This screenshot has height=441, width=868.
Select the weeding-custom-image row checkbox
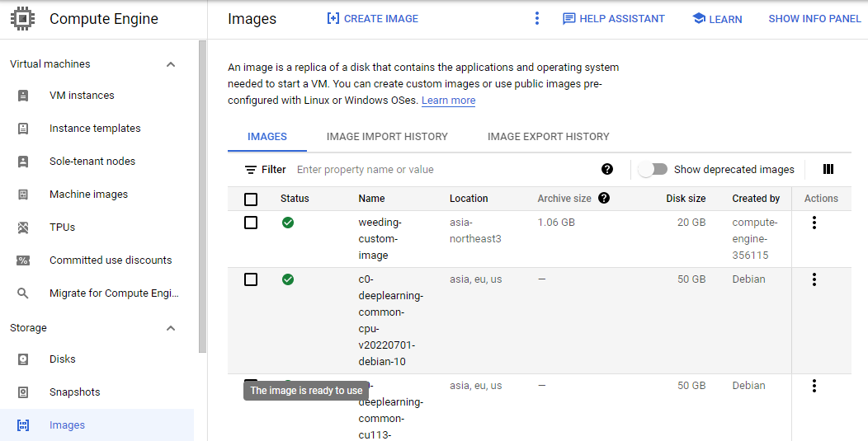(x=251, y=223)
